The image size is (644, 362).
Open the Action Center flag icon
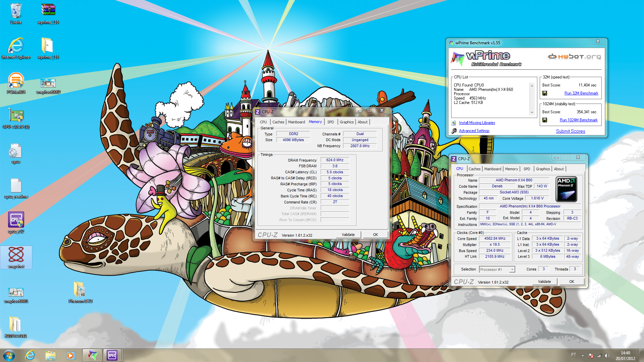pos(591,356)
